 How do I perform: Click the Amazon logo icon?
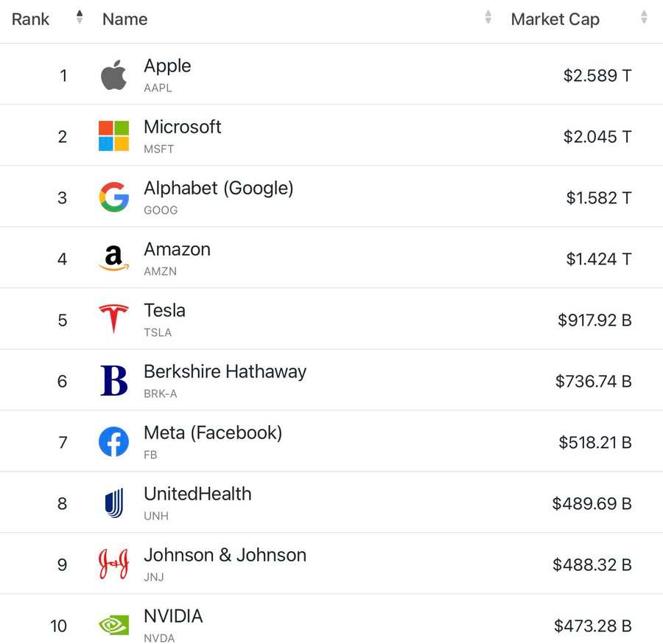[x=113, y=258]
